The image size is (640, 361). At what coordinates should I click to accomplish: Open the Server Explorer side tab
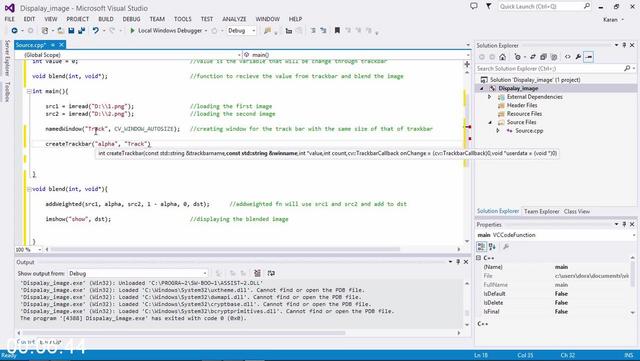[7, 58]
